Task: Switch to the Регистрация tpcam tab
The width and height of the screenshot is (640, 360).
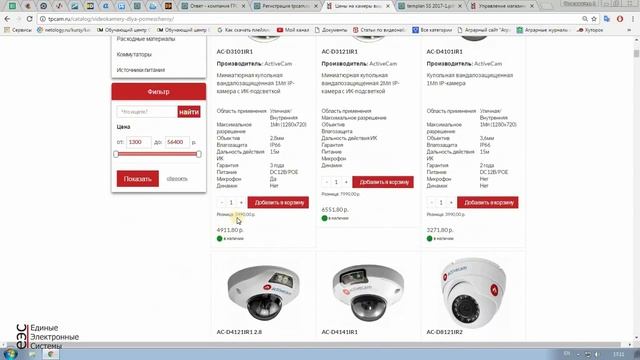Action: pos(286,6)
